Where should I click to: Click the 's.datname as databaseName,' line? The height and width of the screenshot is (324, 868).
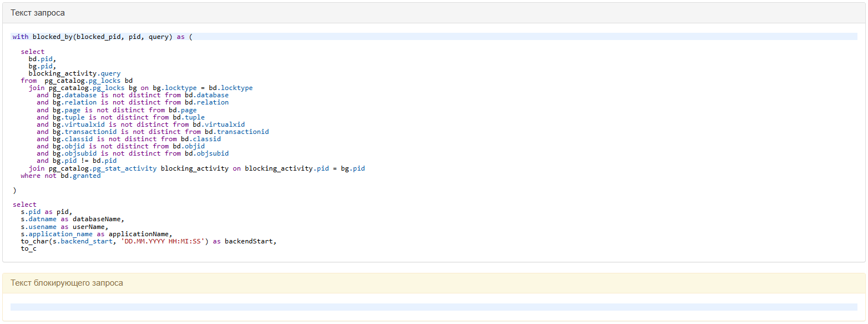pos(73,219)
